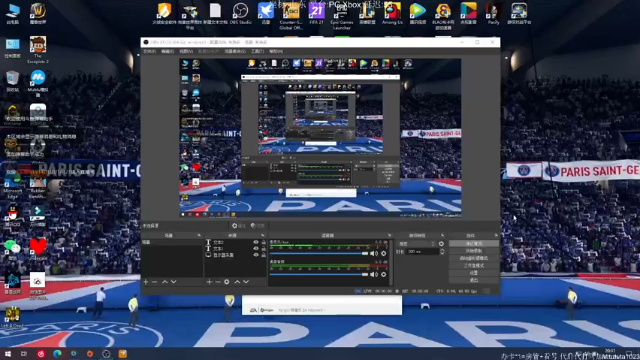The height and width of the screenshot is (360, 640).
Task: Click Edge browser icon on taskbar
Action: 57,354
